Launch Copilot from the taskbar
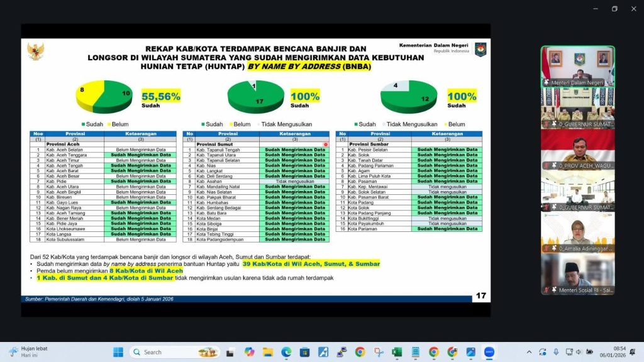Image resolution: width=644 pixels, height=362 pixels. (x=250, y=352)
